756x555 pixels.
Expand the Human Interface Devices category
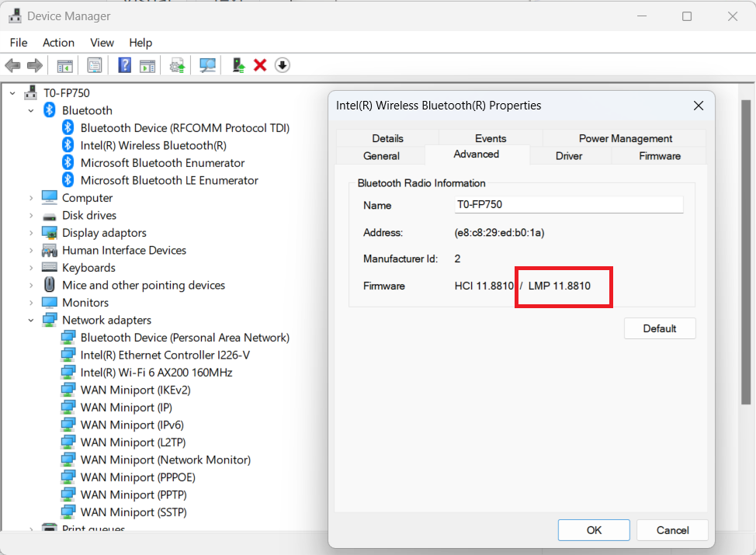tap(31, 250)
